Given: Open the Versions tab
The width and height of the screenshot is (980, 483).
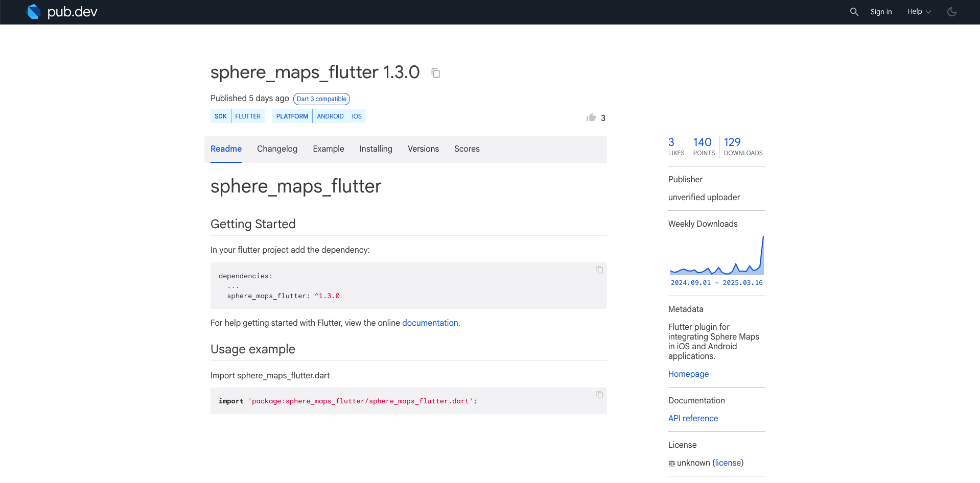Looking at the screenshot, I should (423, 149).
